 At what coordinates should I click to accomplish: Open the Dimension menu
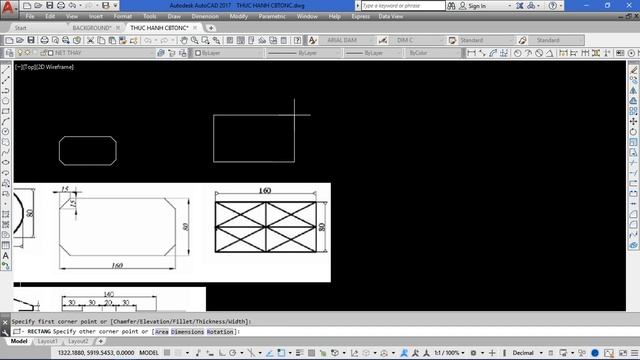pyautogui.click(x=205, y=16)
